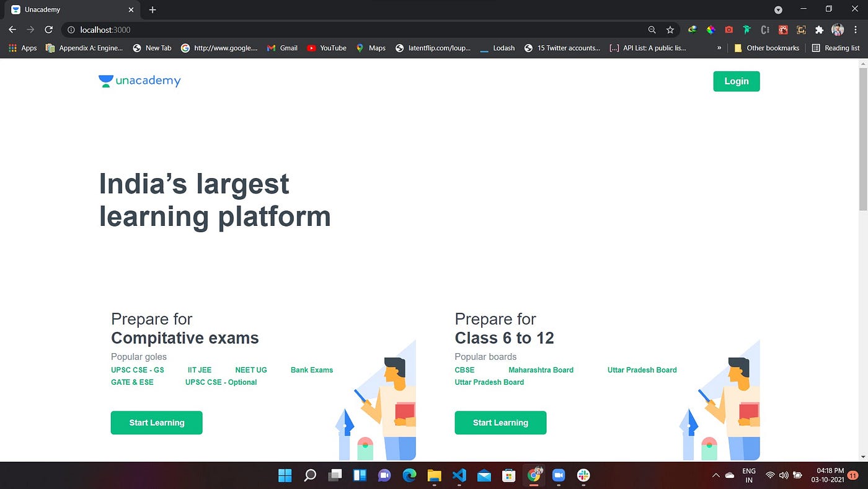The image size is (868, 489).
Task: Open Slack from the taskbar
Action: (583, 475)
